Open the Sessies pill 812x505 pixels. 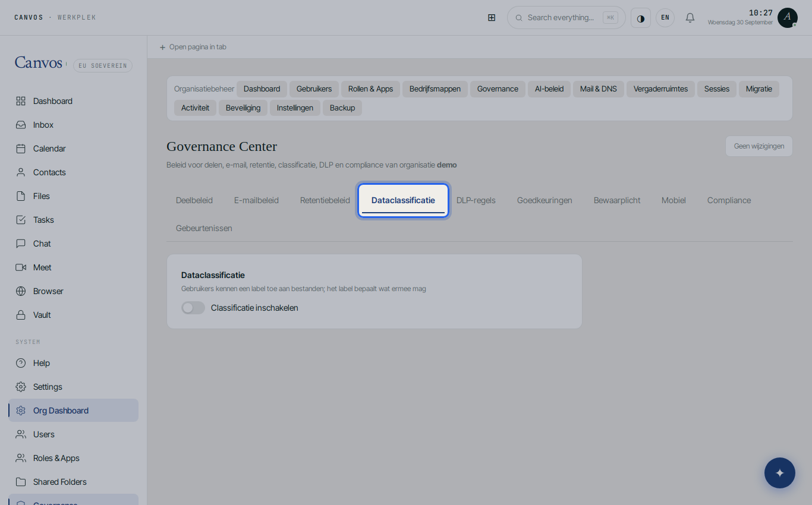pos(717,89)
